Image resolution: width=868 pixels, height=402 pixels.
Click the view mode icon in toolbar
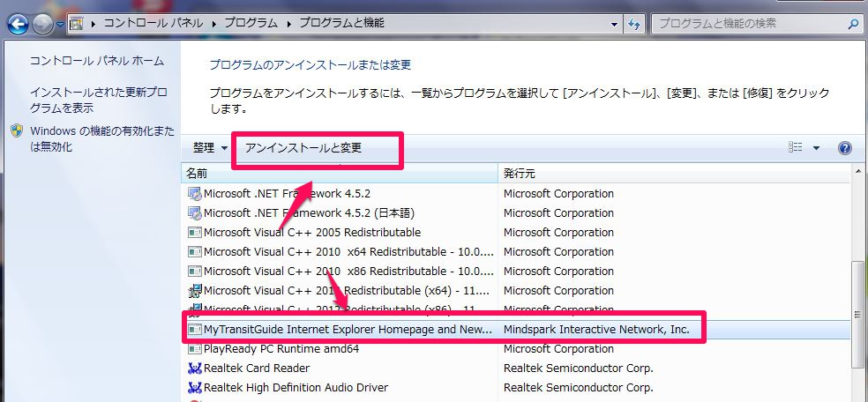797,148
